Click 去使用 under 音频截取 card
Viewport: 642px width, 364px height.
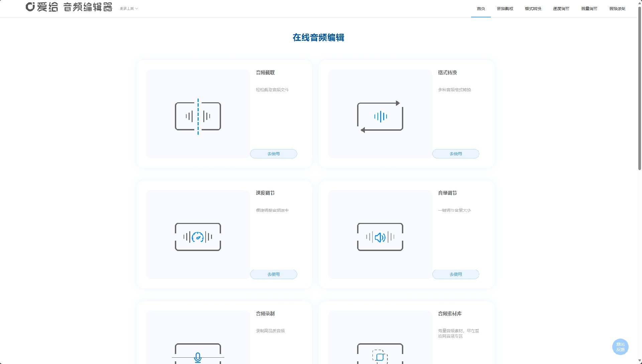point(273,153)
